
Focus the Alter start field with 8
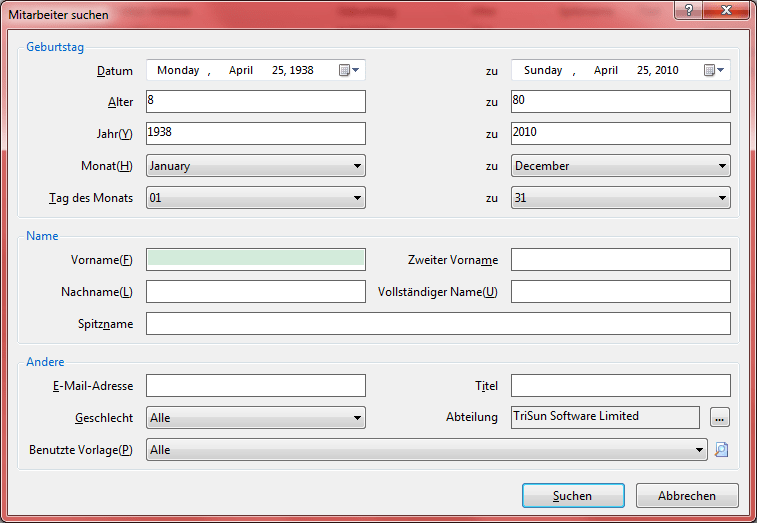(256, 101)
